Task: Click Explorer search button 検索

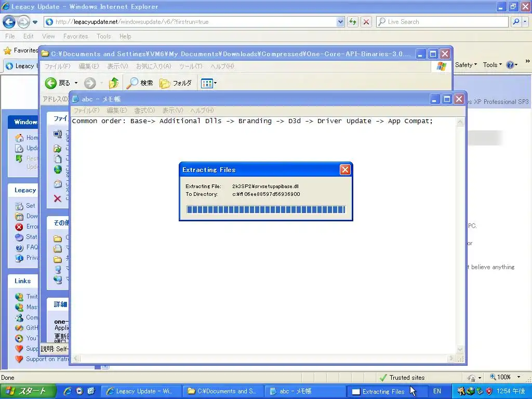Action: pyautogui.click(x=140, y=83)
